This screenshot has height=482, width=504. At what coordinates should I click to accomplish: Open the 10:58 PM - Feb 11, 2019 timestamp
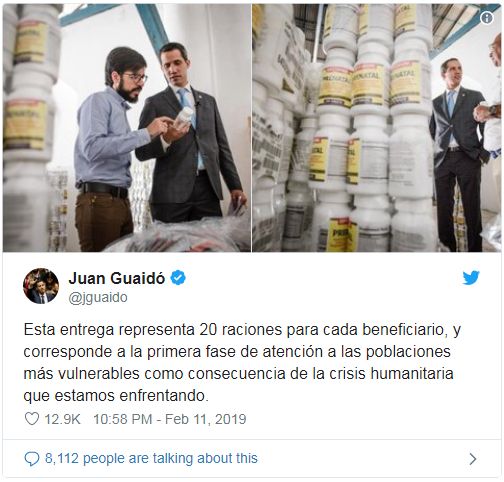click(x=170, y=419)
